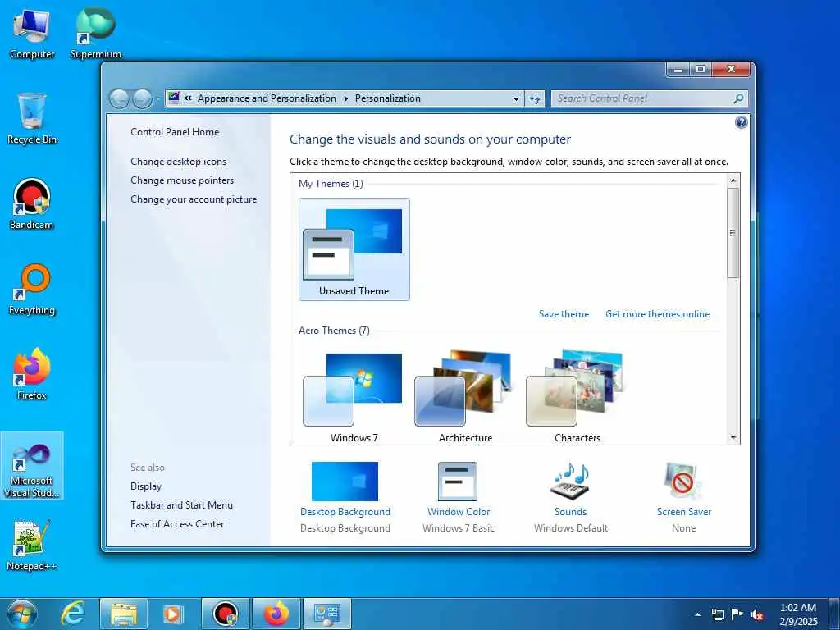Apply the Windows 7 Aero theme

click(x=354, y=396)
